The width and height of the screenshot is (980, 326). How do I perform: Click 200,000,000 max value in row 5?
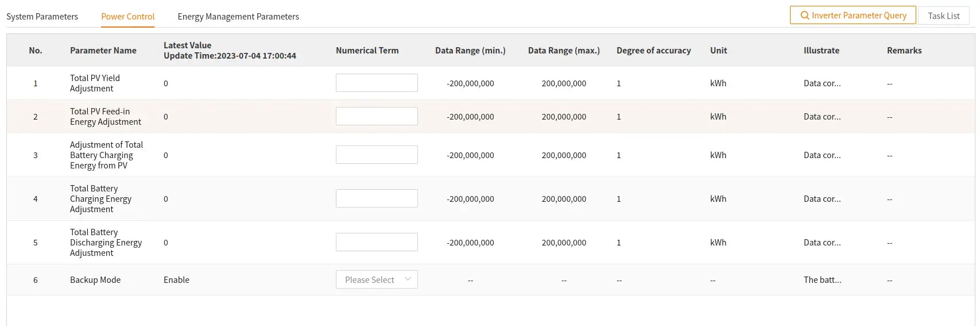(564, 243)
